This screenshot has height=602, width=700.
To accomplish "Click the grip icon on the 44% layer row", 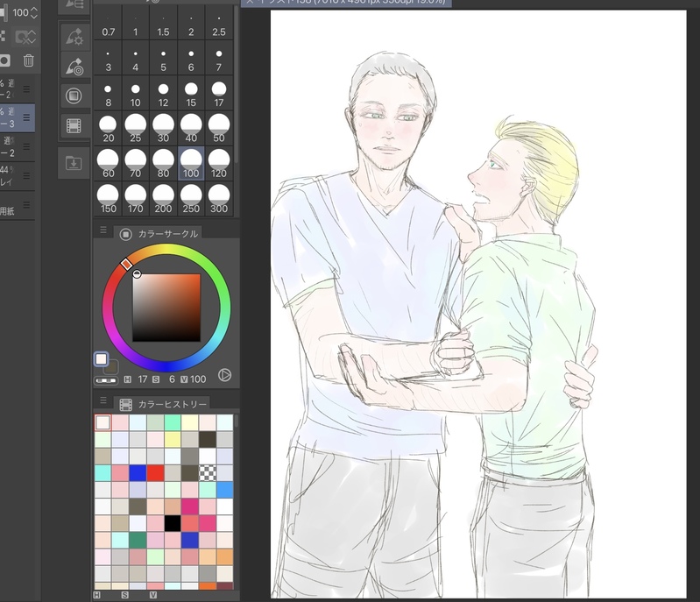I will coord(26,175).
